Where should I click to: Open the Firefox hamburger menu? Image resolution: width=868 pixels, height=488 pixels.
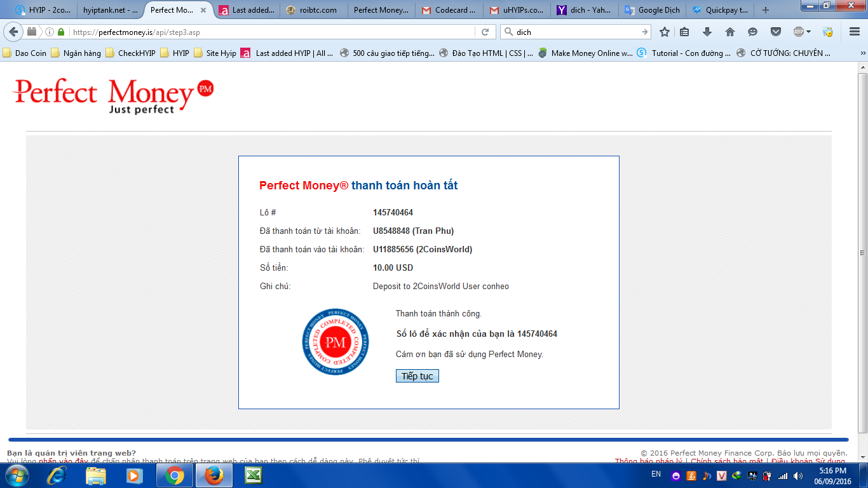[x=855, y=32]
